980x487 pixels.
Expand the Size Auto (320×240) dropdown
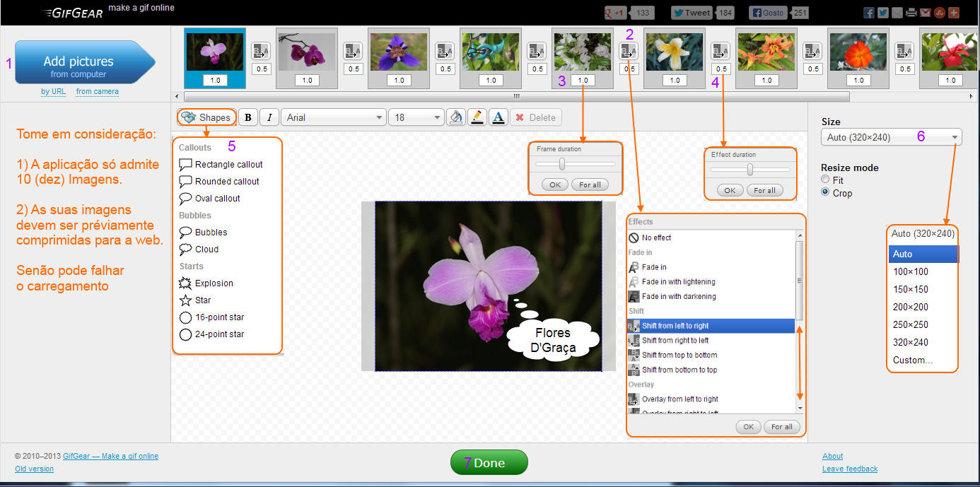[x=892, y=137]
